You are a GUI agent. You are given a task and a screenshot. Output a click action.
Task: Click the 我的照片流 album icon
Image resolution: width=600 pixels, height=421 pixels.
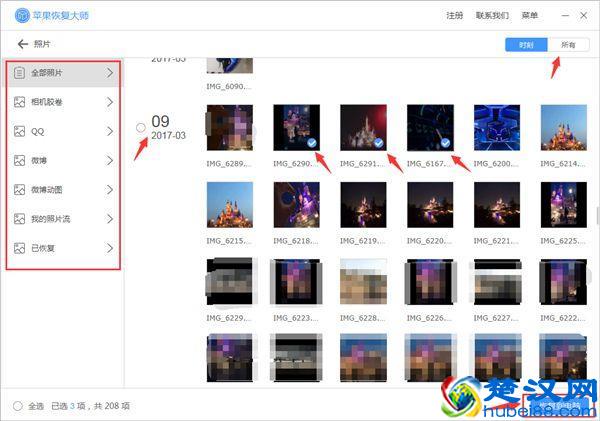click(20, 218)
